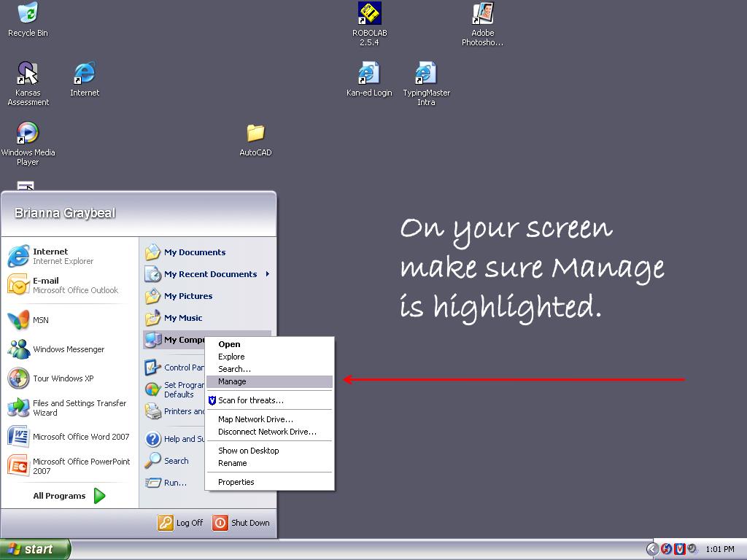Click the Log Off button

(180, 523)
